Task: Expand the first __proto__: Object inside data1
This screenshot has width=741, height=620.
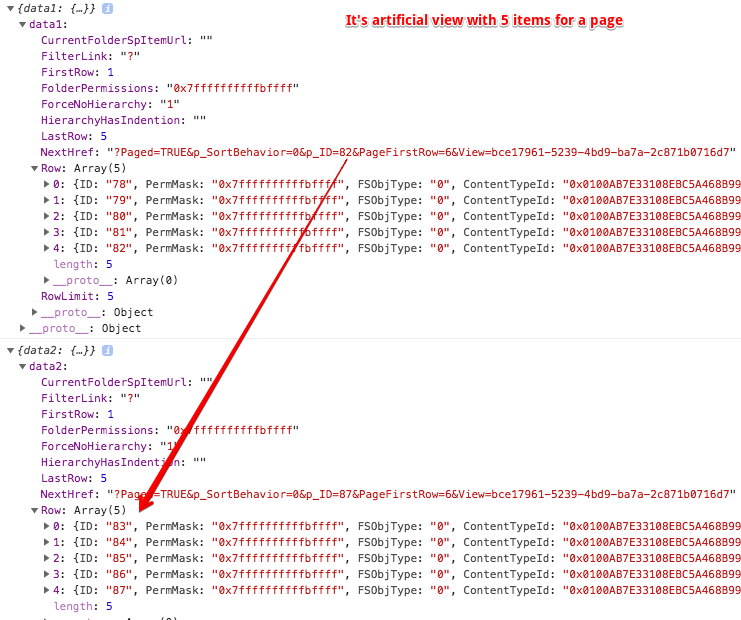Action: tap(34, 312)
